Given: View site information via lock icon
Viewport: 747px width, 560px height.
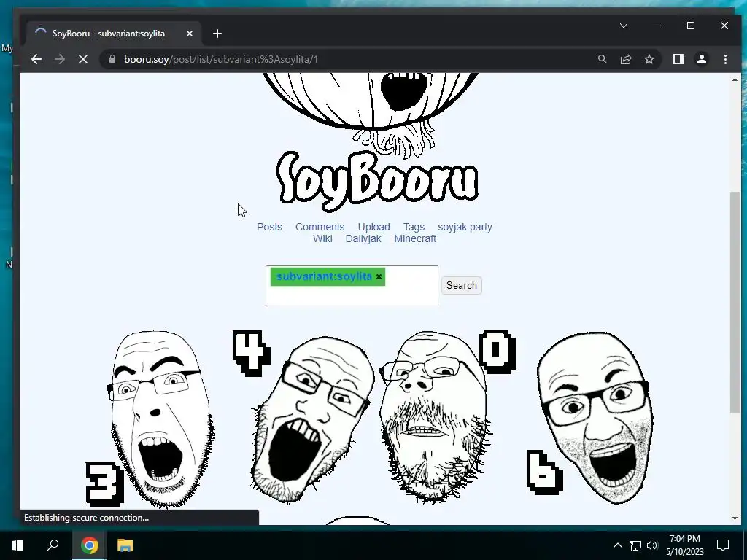Looking at the screenshot, I should pos(112,59).
